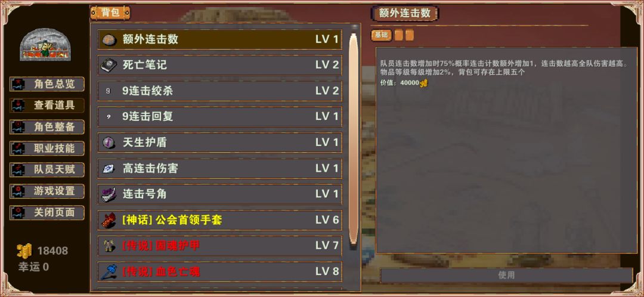Click the blue mace icon for 血色亡魂
644x297 pixels.
click(x=109, y=271)
